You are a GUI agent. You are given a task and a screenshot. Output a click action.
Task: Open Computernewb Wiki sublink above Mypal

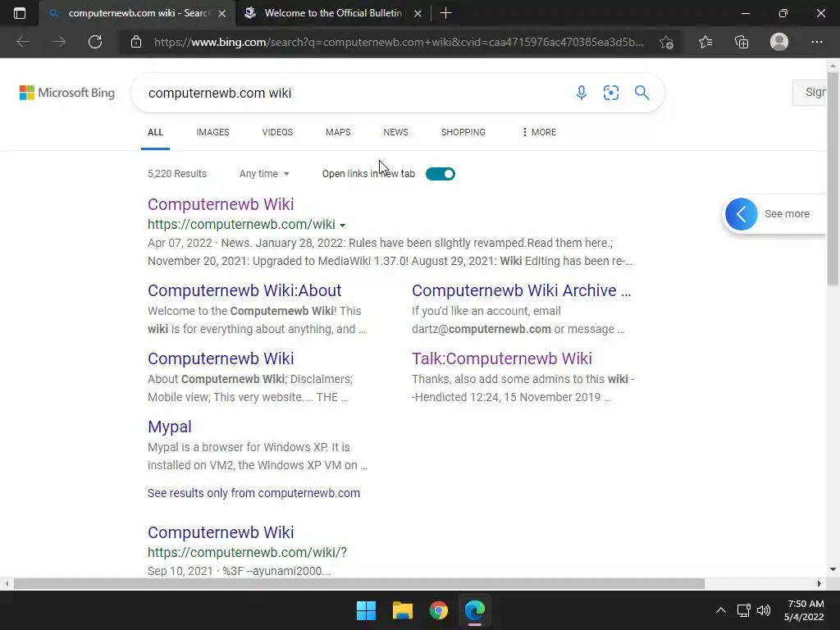[221, 358]
